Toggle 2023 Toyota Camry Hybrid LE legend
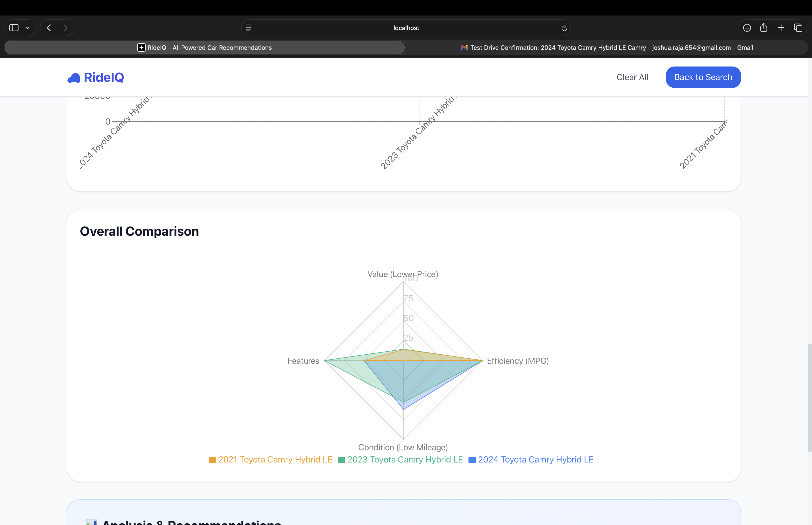This screenshot has width=812, height=525. tap(400, 459)
